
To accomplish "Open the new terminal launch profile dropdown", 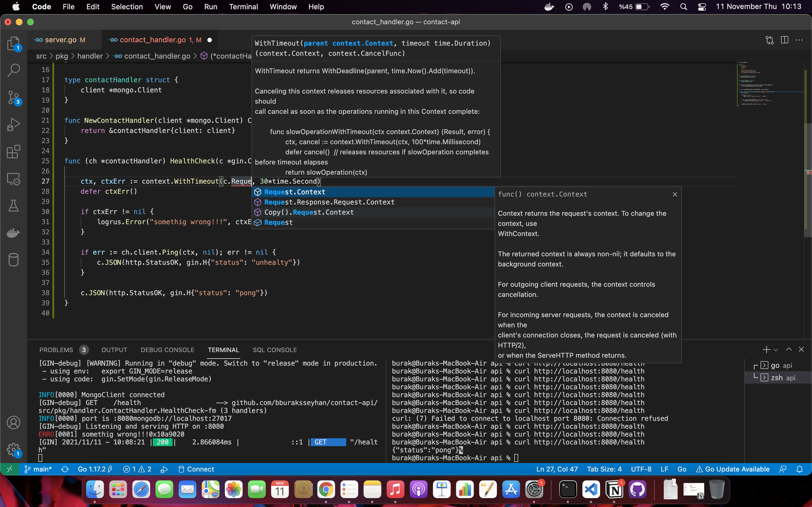I will click(x=776, y=350).
